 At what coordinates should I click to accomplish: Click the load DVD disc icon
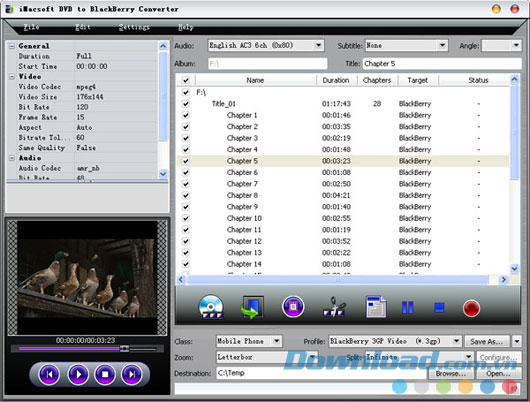pos(211,307)
